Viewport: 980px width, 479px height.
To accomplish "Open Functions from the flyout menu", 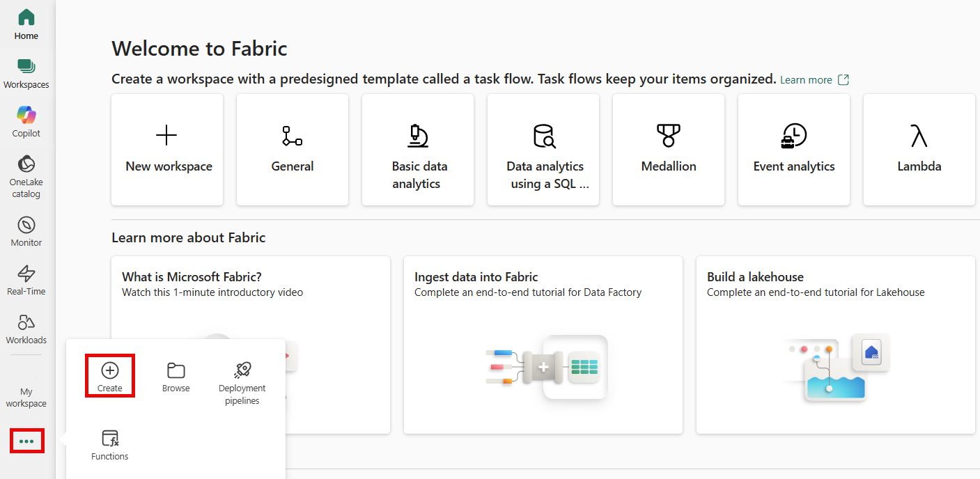I will coord(109,443).
